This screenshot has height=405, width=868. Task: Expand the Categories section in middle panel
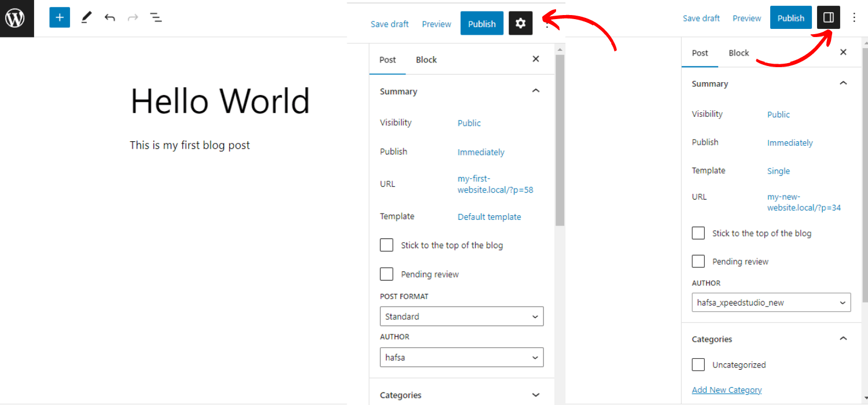point(536,395)
